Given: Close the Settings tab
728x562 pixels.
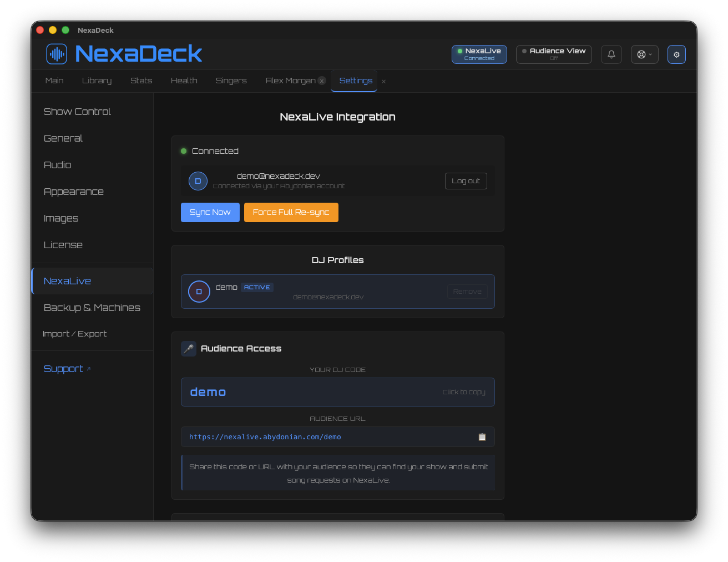Looking at the screenshot, I should (383, 82).
